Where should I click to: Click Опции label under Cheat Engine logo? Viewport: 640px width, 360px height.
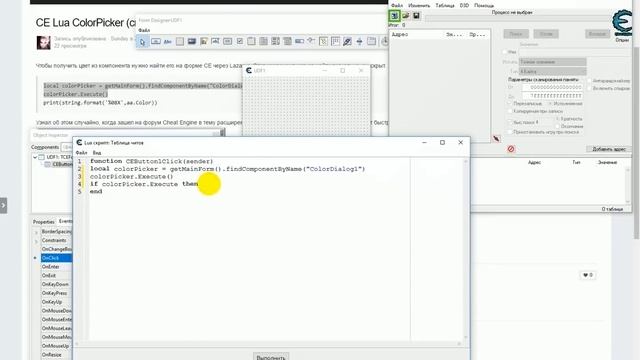pyautogui.click(x=622, y=40)
